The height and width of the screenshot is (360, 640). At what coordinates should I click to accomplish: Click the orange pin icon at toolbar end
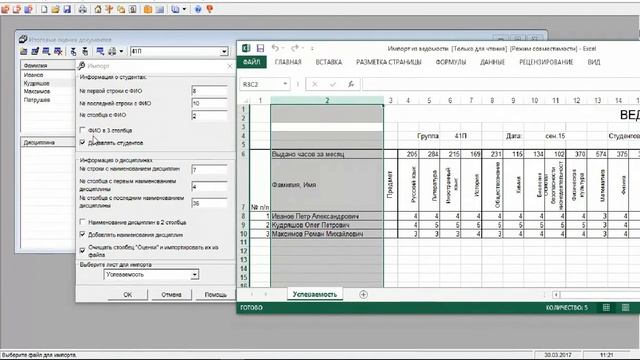pyautogui.click(x=210, y=9)
